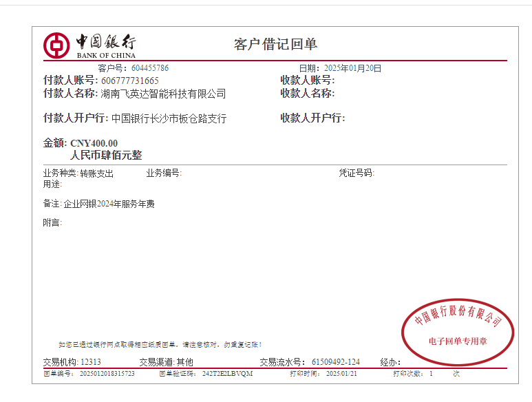Select amount CNY400.00
Screen dimensions: 532x402
pos(94,143)
